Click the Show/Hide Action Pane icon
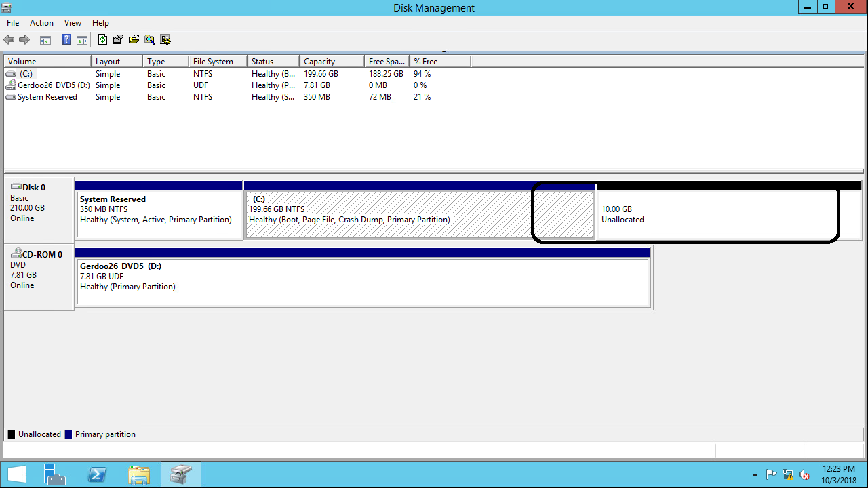Viewport: 868px width, 488px height. click(x=82, y=40)
